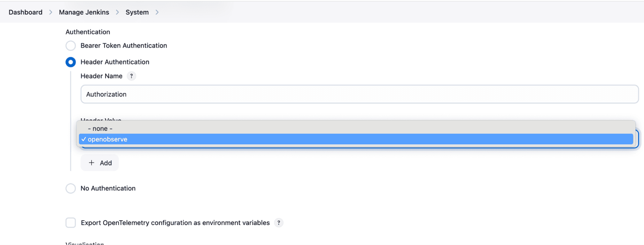This screenshot has width=644, height=245.
Task: Click the 'Bearer Token Authentication' label text
Action: [x=124, y=46]
